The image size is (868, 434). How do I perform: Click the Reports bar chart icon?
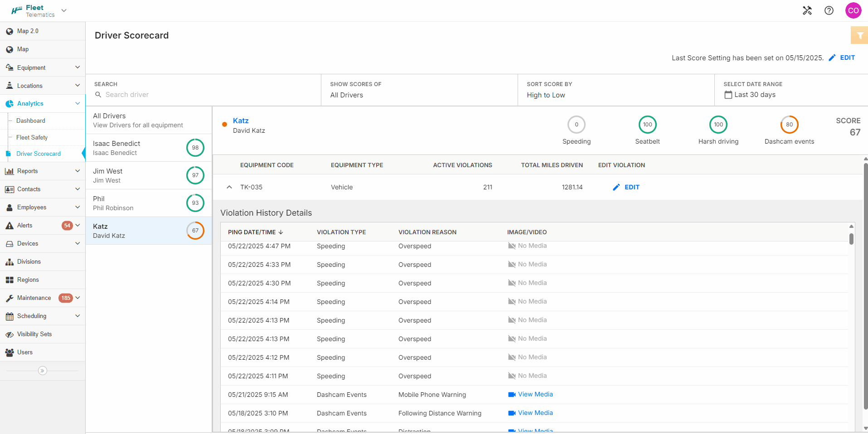(x=10, y=171)
